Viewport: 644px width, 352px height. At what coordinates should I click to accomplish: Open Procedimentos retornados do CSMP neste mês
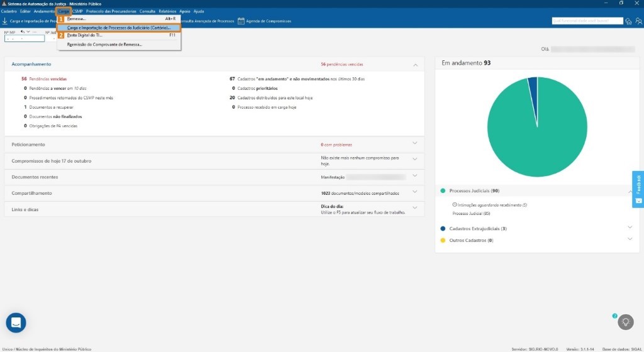click(x=68, y=97)
